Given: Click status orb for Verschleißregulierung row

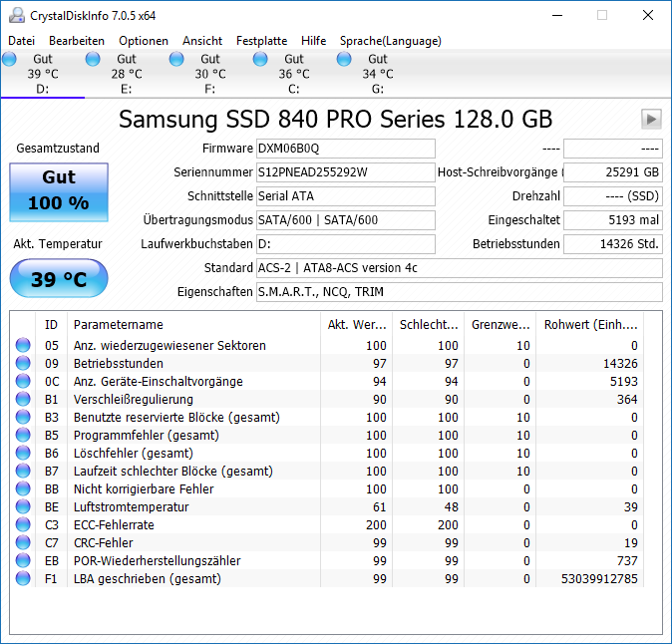Looking at the screenshot, I should (x=23, y=399).
